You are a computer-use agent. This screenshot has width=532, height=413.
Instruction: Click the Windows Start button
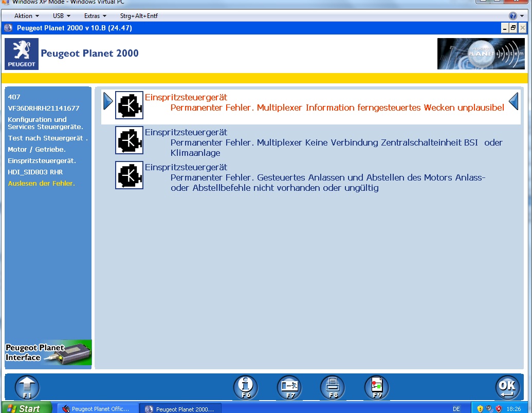pyautogui.click(x=26, y=408)
